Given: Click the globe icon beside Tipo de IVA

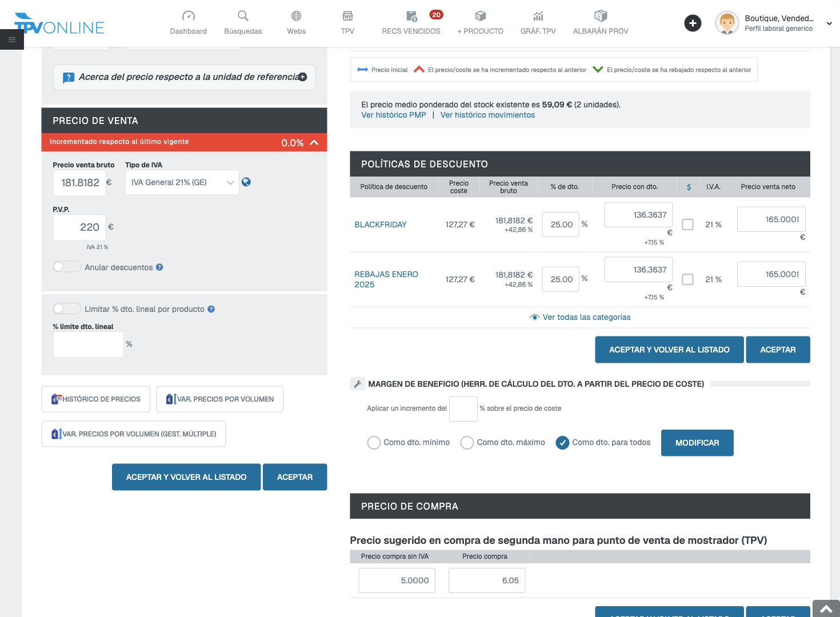Looking at the screenshot, I should click(x=246, y=182).
